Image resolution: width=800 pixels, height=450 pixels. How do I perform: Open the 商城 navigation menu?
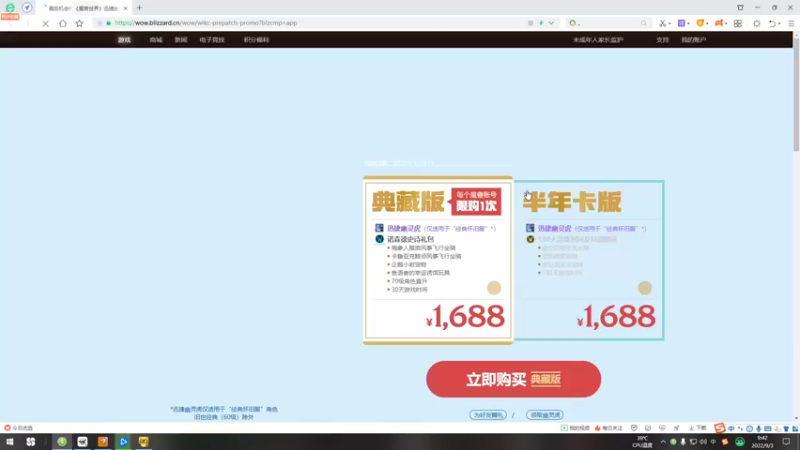click(x=156, y=40)
